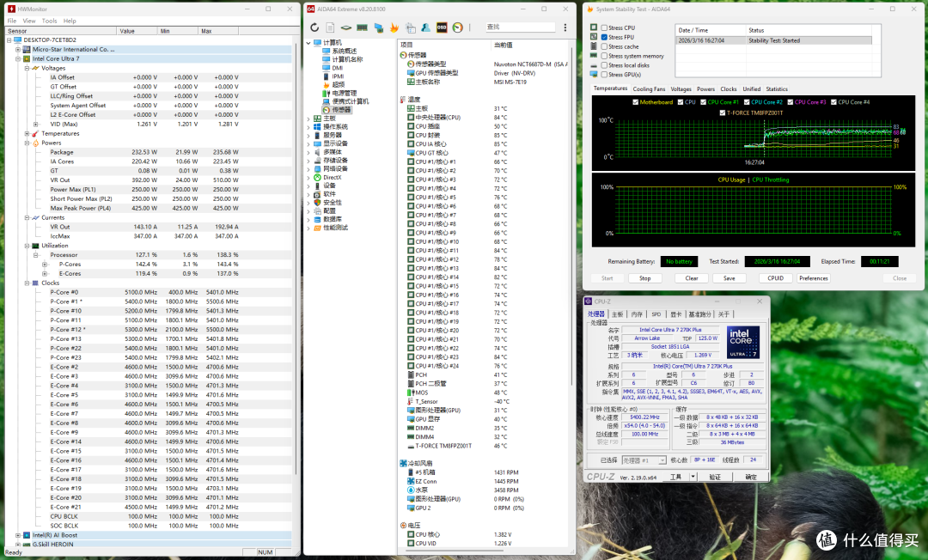Expand the 操作系统 node in AIDA64 tree
Image resolution: width=928 pixels, height=560 pixels.
pyautogui.click(x=308, y=127)
